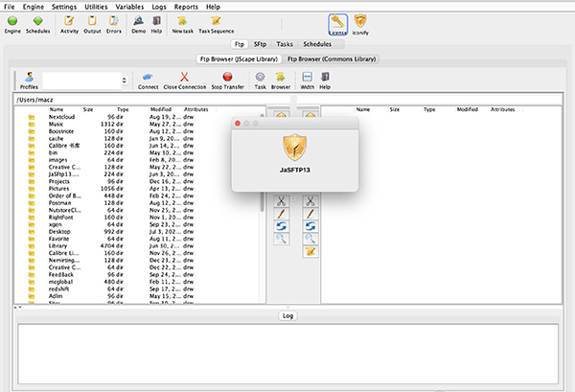Open the Utilities menu
Viewport: 575px width, 392px height.
click(x=96, y=7)
